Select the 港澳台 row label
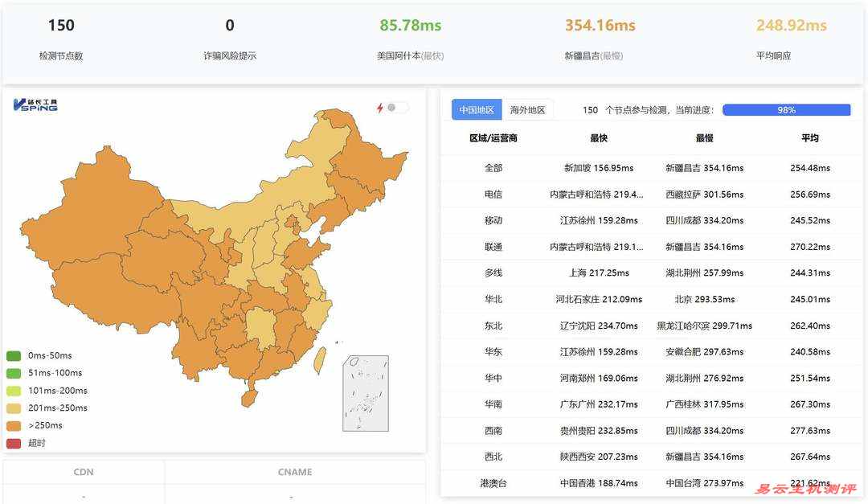The height and width of the screenshot is (504, 868). (x=493, y=484)
